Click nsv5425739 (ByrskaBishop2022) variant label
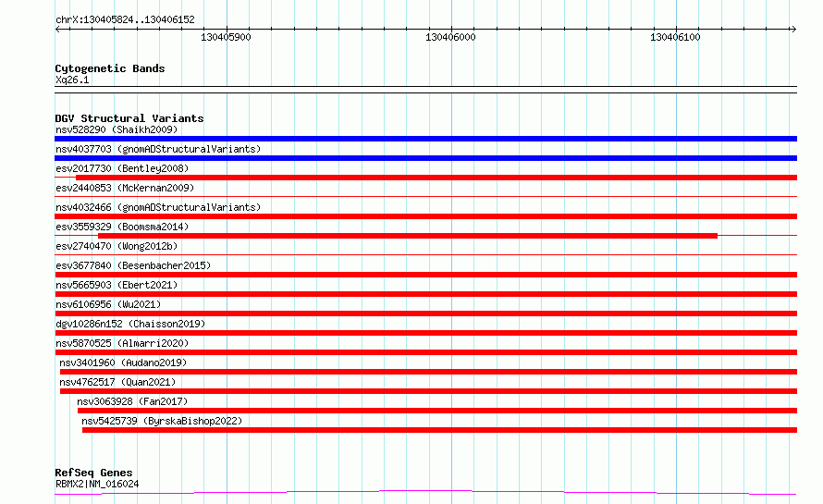 point(162,421)
